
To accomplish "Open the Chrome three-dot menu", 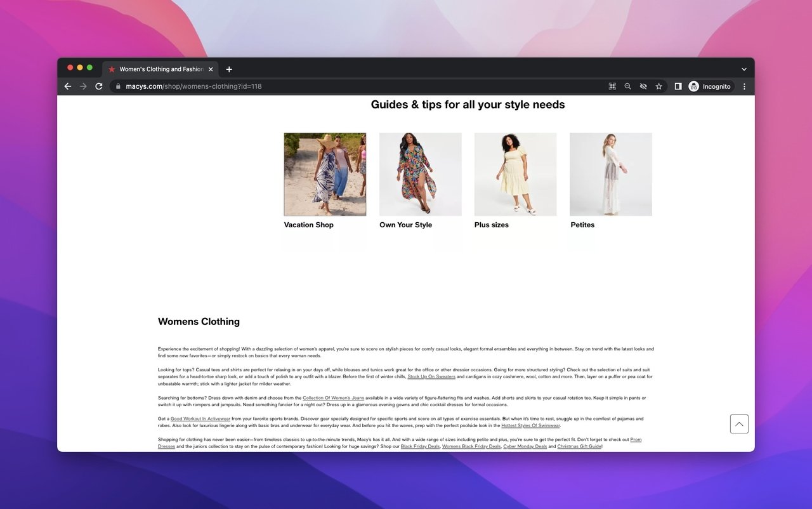I will [744, 86].
